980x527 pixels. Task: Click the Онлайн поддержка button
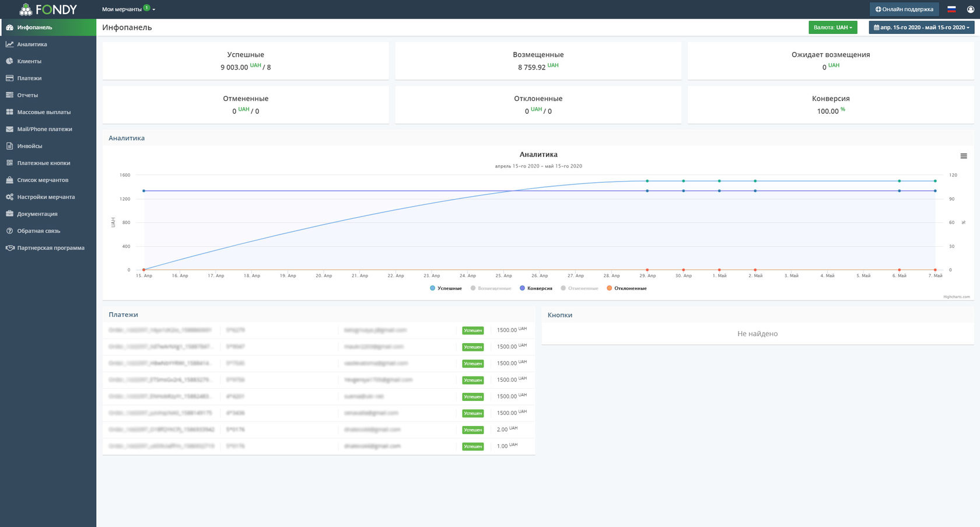[904, 9]
